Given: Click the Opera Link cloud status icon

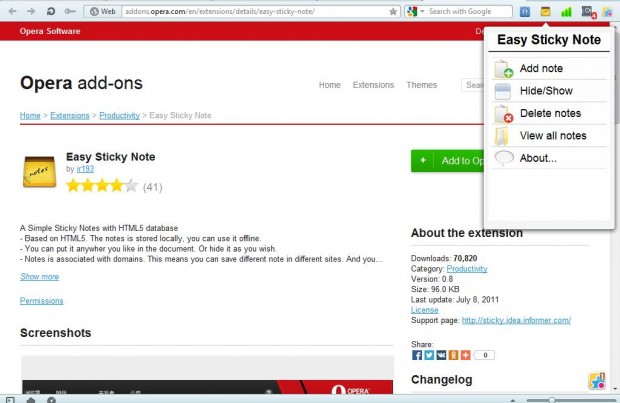Looking at the screenshot, I should [x=31, y=400].
